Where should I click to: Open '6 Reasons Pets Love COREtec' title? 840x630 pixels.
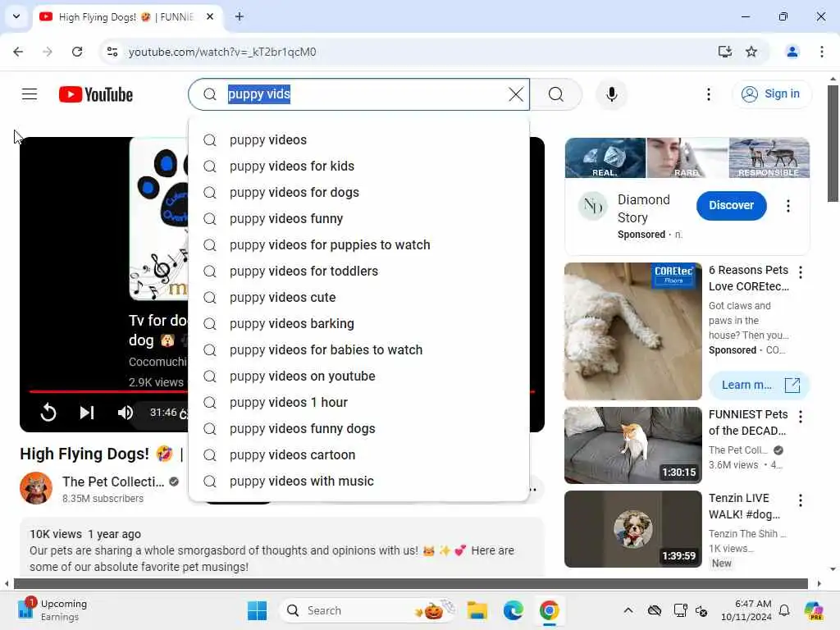[748, 278]
